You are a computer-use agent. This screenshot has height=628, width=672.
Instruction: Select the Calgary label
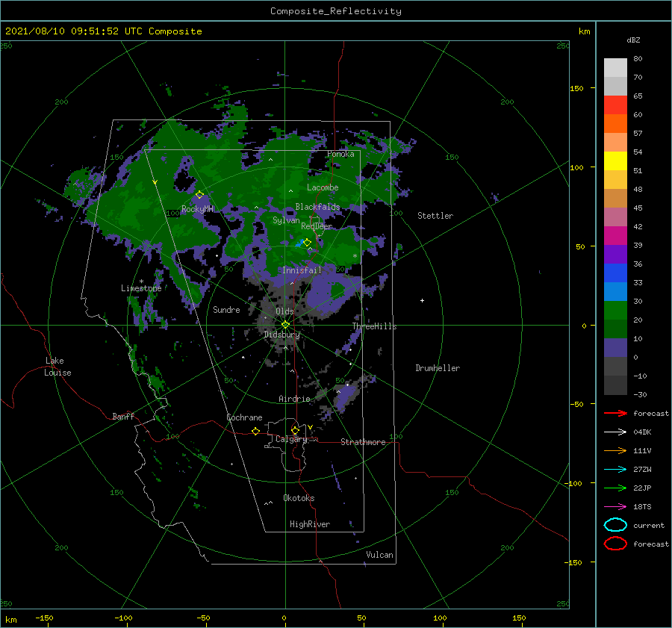tap(291, 439)
